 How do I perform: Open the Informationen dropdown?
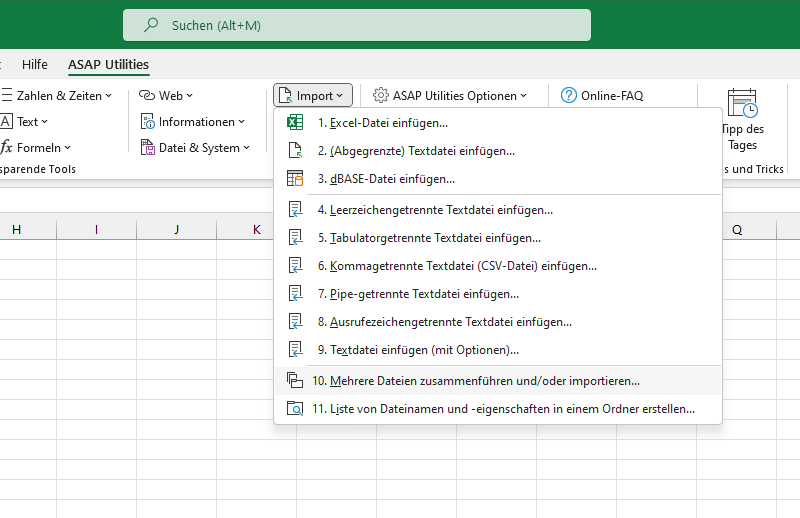[241, 121]
